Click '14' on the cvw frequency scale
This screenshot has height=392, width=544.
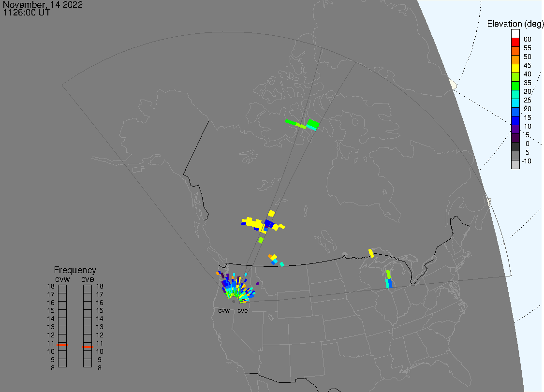click(x=51, y=319)
